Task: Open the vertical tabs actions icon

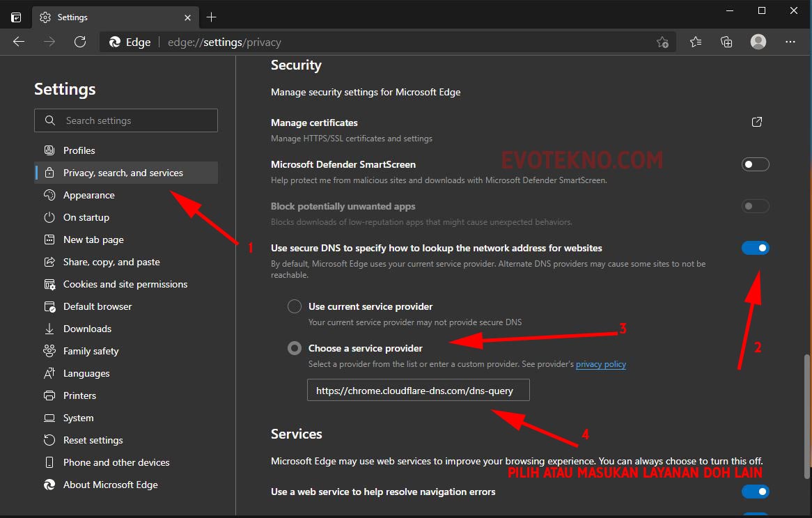Action: pos(16,17)
